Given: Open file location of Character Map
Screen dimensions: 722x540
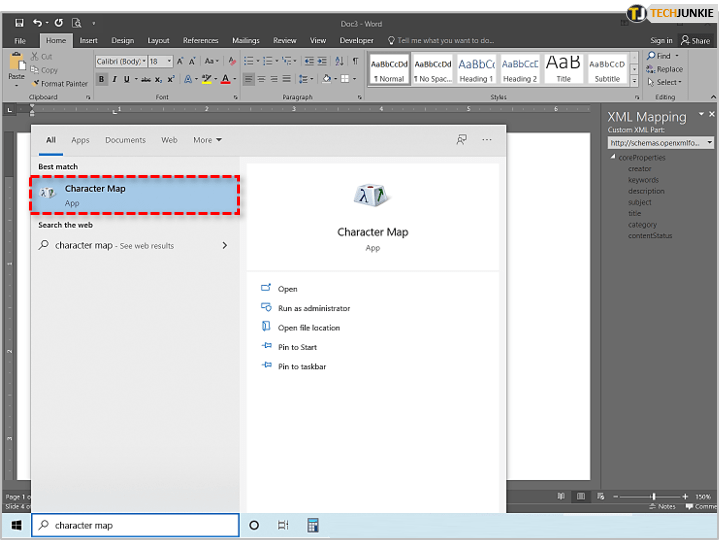Looking at the screenshot, I should point(308,328).
